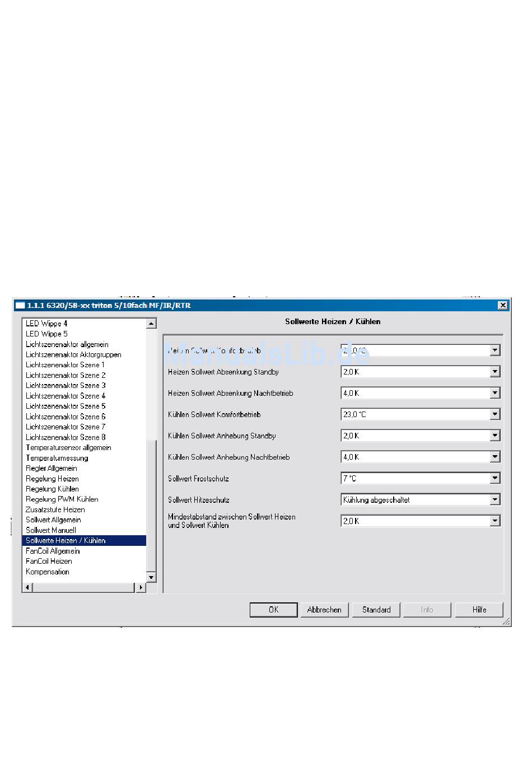
Task: Select Sollwert Manuell page
Action: (50, 530)
